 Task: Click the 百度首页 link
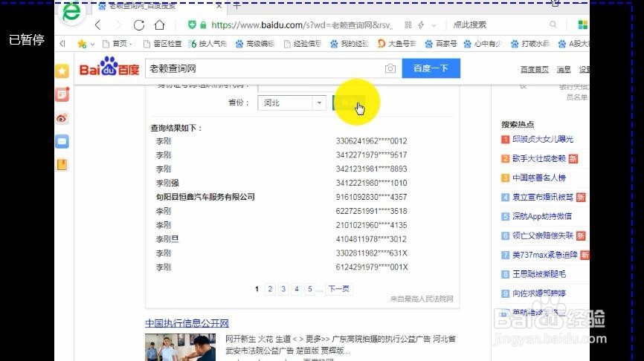[535, 69]
